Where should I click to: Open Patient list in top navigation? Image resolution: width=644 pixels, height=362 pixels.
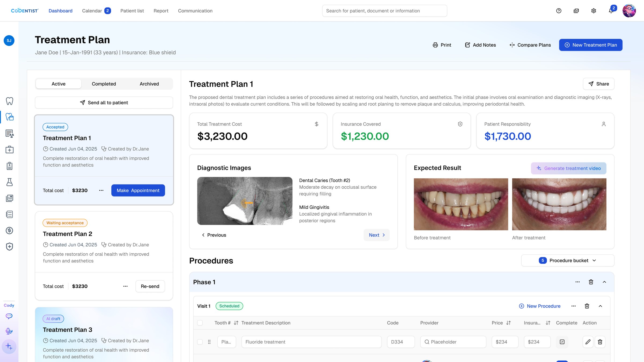click(132, 11)
